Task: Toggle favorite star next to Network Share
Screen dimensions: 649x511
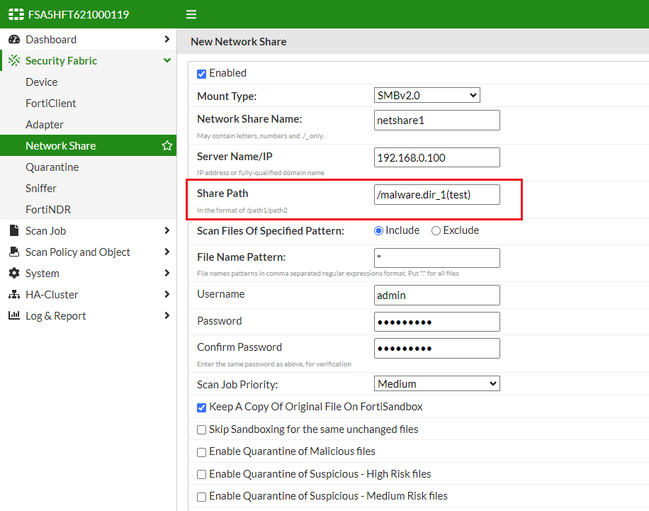Action: 167,146
